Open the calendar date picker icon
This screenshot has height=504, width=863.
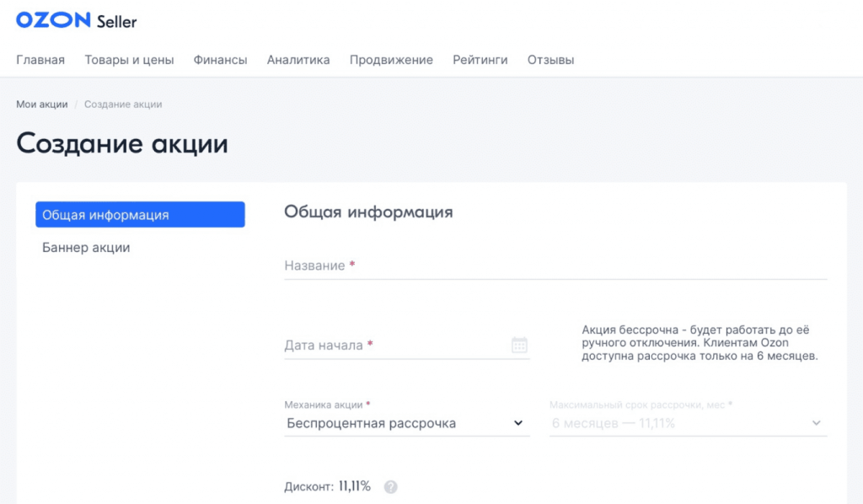coord(519,345)
